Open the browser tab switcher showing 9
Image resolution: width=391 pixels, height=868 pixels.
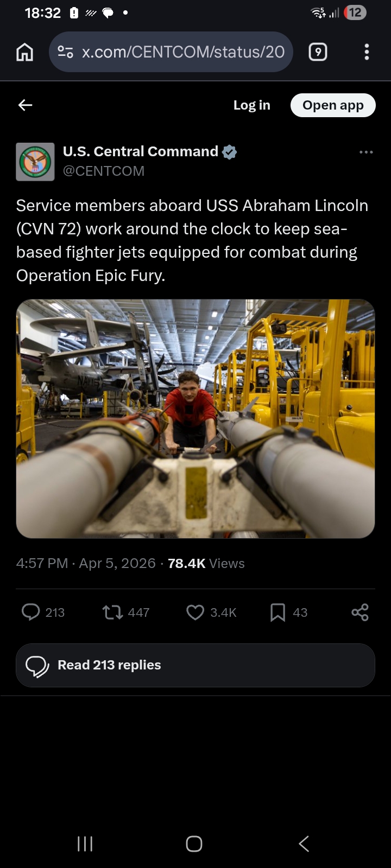tap(318, 52)
